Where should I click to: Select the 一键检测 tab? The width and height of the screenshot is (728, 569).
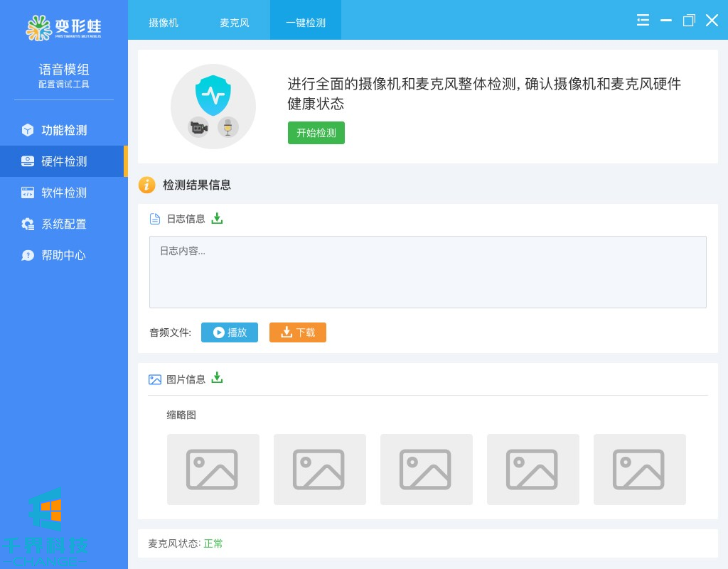[x=306, y=22]
